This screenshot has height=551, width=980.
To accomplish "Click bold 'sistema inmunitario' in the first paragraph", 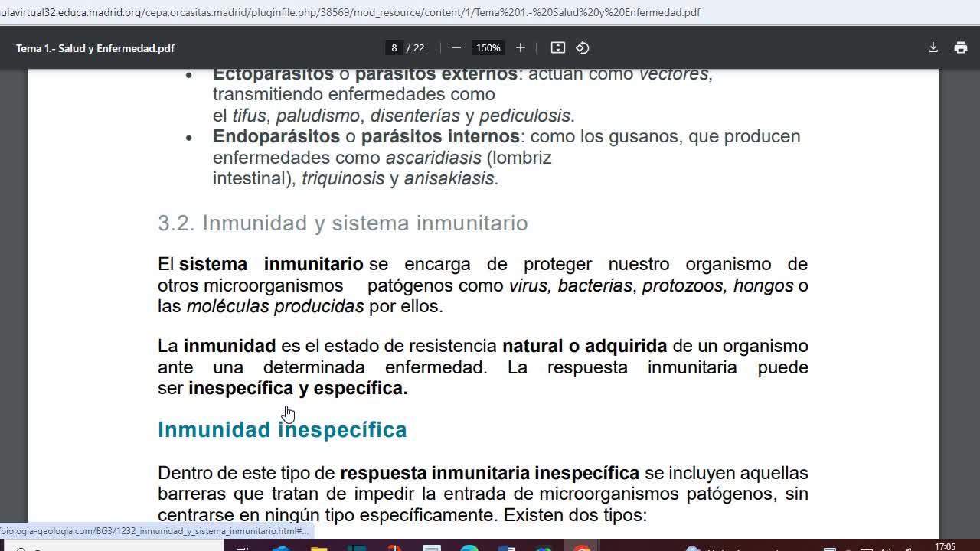I will point(271,264).
